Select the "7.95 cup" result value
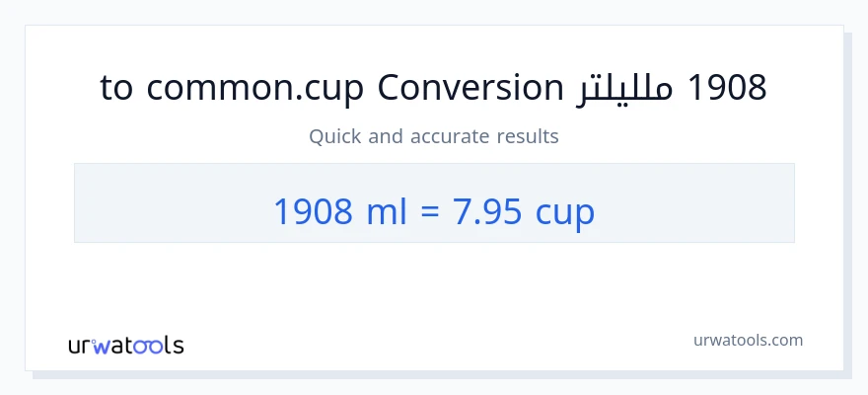868x395 pixels. click(x=522, y=209)
